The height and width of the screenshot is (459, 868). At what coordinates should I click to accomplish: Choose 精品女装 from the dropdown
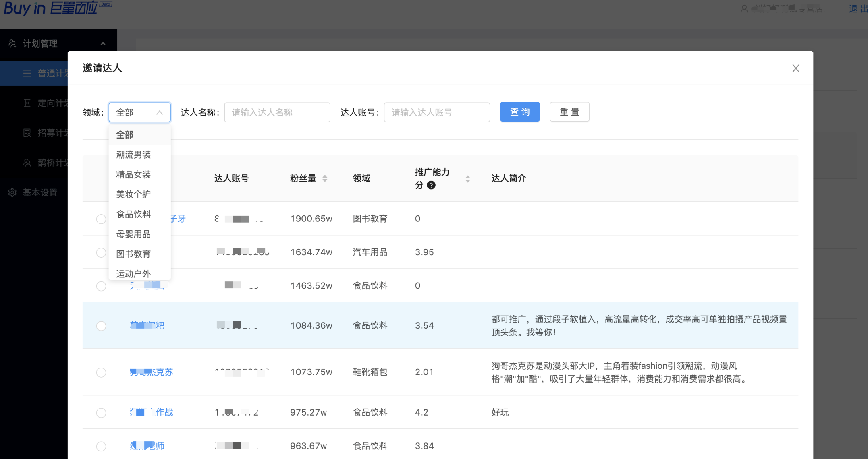point(139,174)
